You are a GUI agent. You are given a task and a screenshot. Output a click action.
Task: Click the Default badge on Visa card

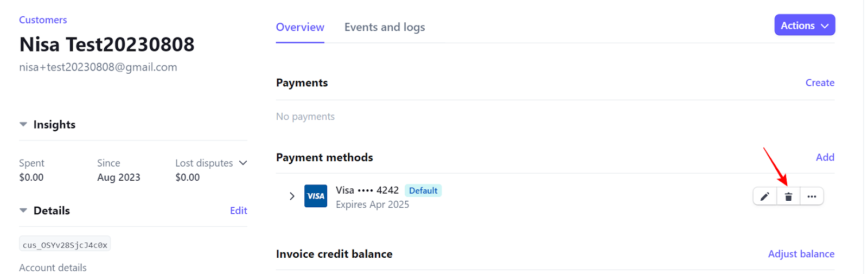(x=423, y=190)
